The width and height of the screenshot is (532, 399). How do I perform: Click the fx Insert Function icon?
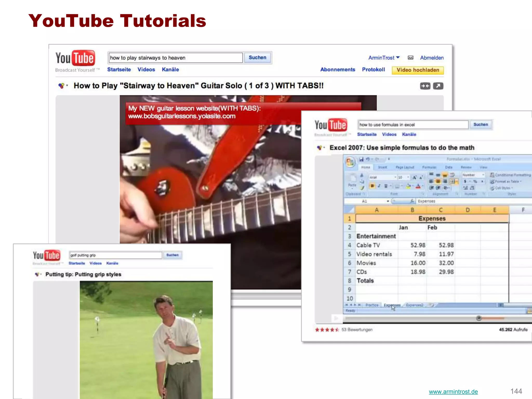click(412, 201)
